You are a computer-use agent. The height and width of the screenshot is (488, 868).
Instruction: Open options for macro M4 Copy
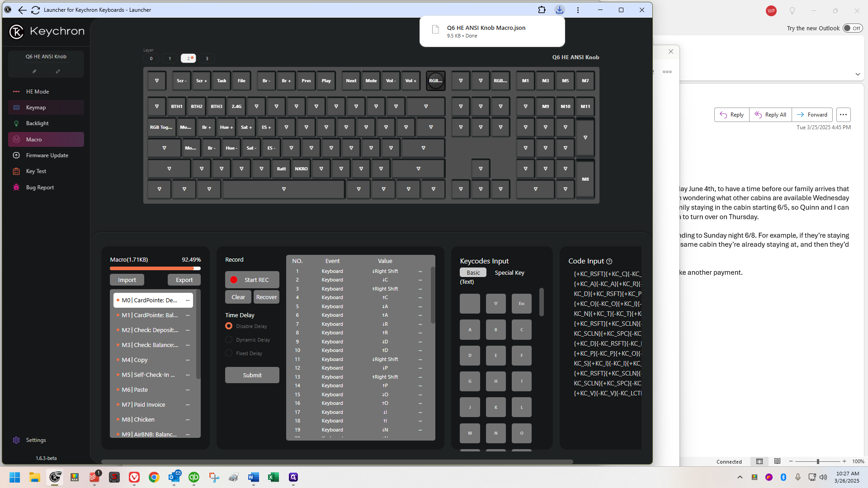[188, 360]
